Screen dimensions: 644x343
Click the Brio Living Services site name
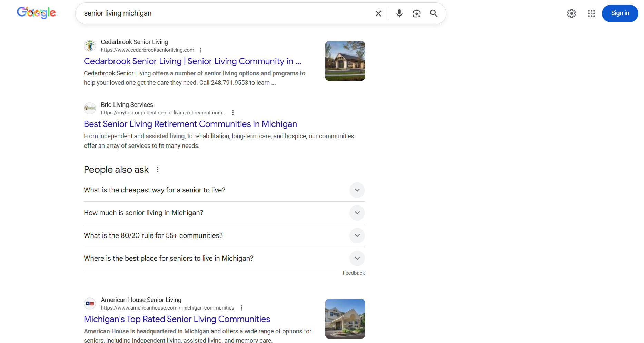127,105
